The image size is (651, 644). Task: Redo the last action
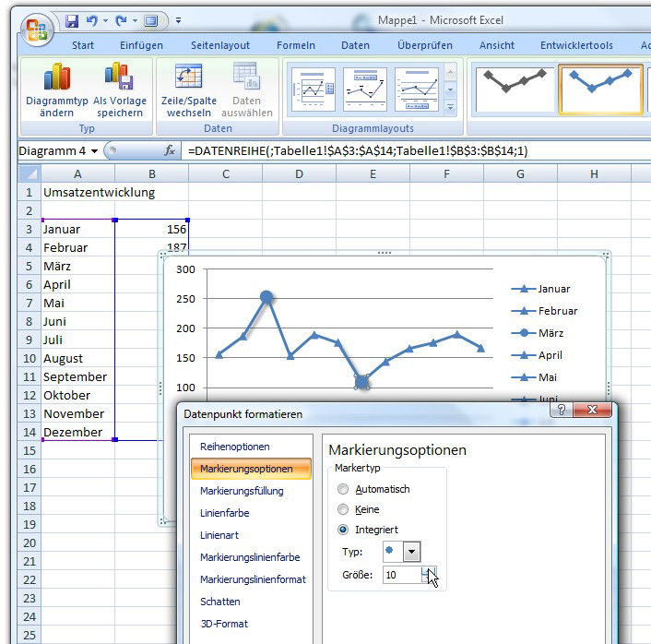point(121,20)
